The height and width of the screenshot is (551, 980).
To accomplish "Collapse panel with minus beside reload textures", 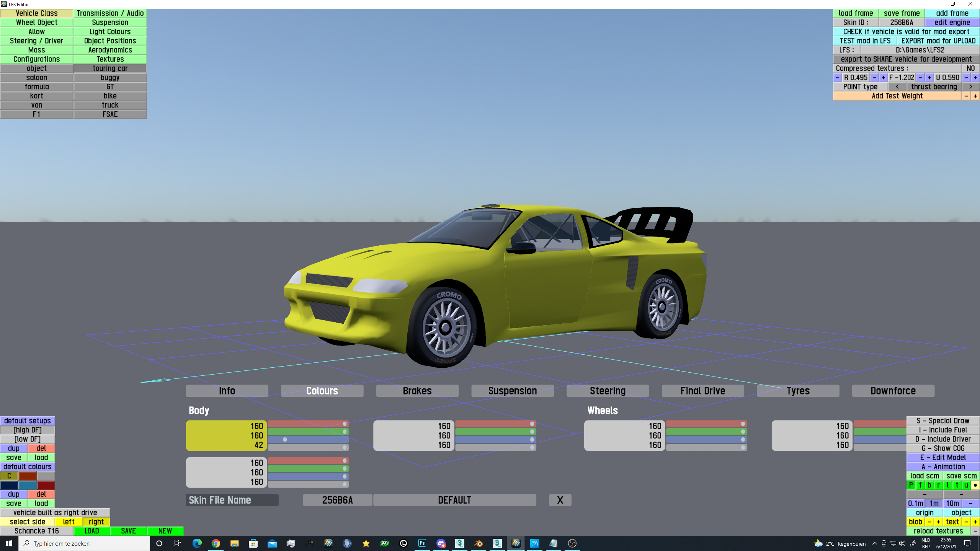I will [975, 531].
